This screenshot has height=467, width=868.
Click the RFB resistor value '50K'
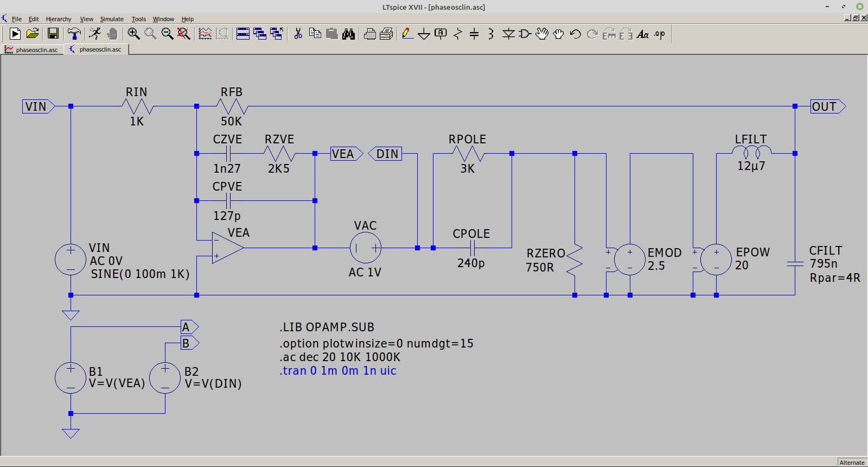231,121
